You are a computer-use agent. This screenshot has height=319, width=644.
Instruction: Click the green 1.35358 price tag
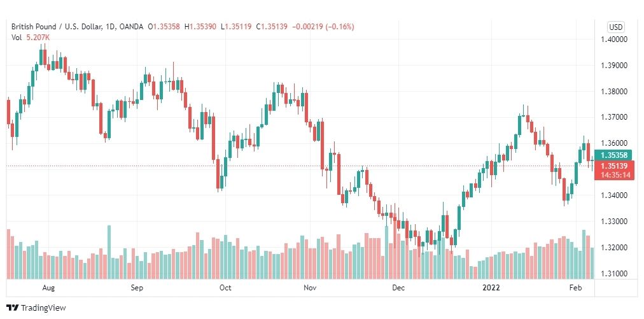pyautogui.click(x=613, y=155)
